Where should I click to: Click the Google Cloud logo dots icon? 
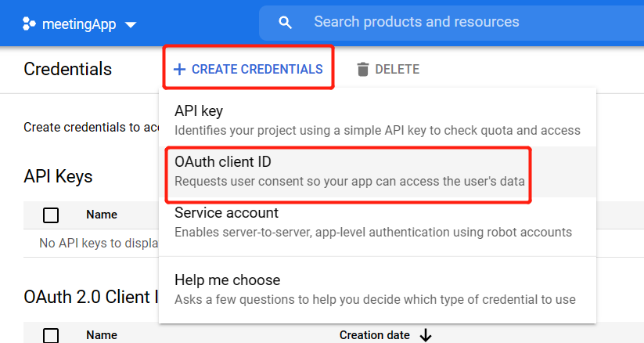(30, 23)
